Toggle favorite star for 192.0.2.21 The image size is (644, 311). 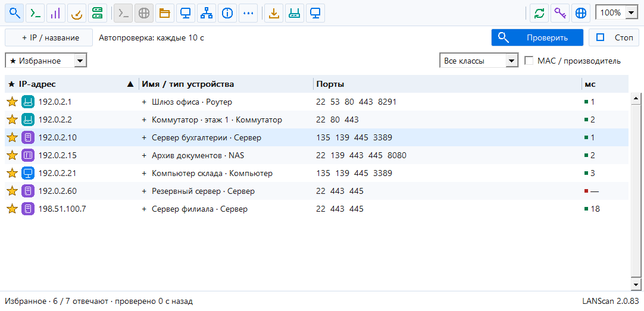pos(12,173)
